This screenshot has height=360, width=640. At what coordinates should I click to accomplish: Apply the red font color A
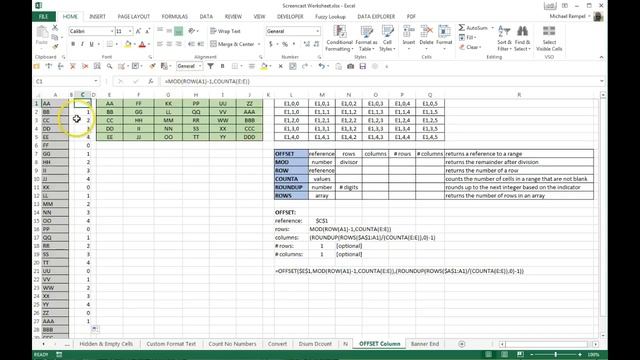tap(142, 44)
